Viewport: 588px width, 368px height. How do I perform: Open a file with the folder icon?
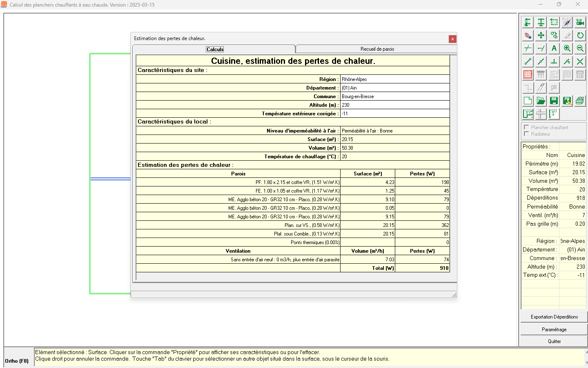[x=541, y=100]
